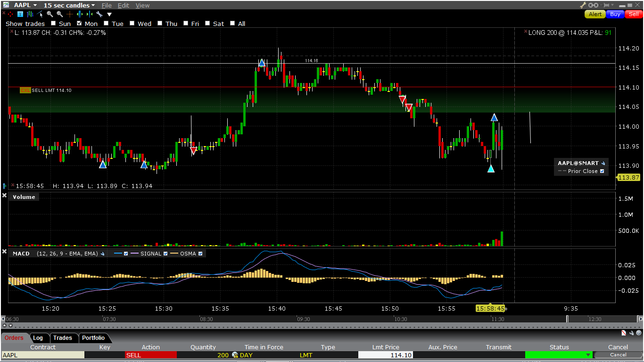644x362 pixels.
Task: Click the CXL tag on the sell limit line
Action: pos(25,90)
